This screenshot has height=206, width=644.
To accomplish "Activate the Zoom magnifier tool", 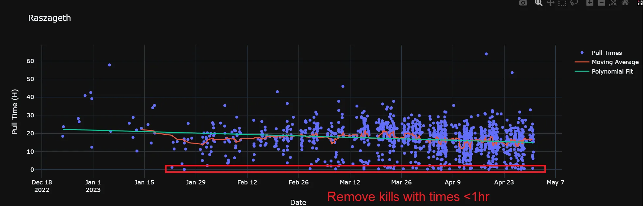I will point(539,3).
